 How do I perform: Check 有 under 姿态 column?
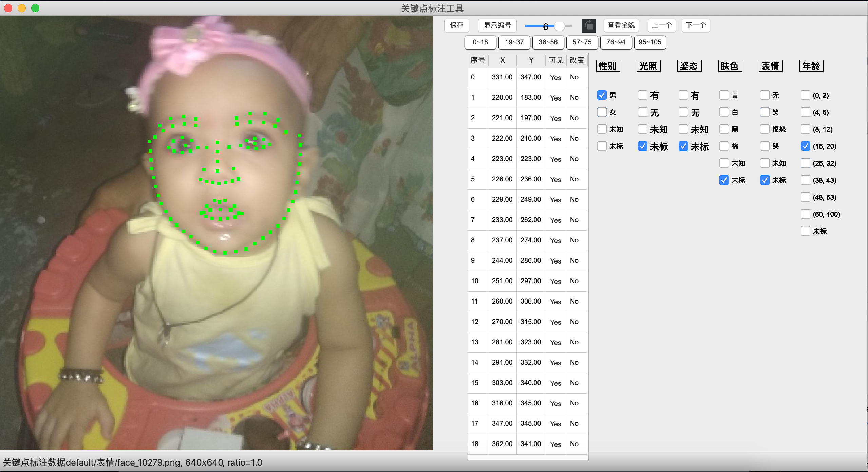coord(683,95)
